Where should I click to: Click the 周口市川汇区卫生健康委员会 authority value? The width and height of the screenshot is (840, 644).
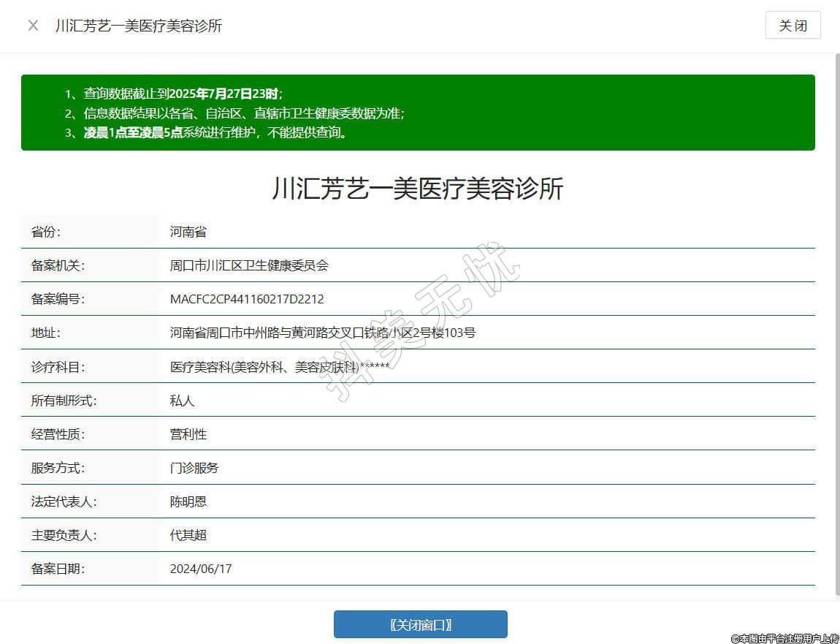click(249, 265)
